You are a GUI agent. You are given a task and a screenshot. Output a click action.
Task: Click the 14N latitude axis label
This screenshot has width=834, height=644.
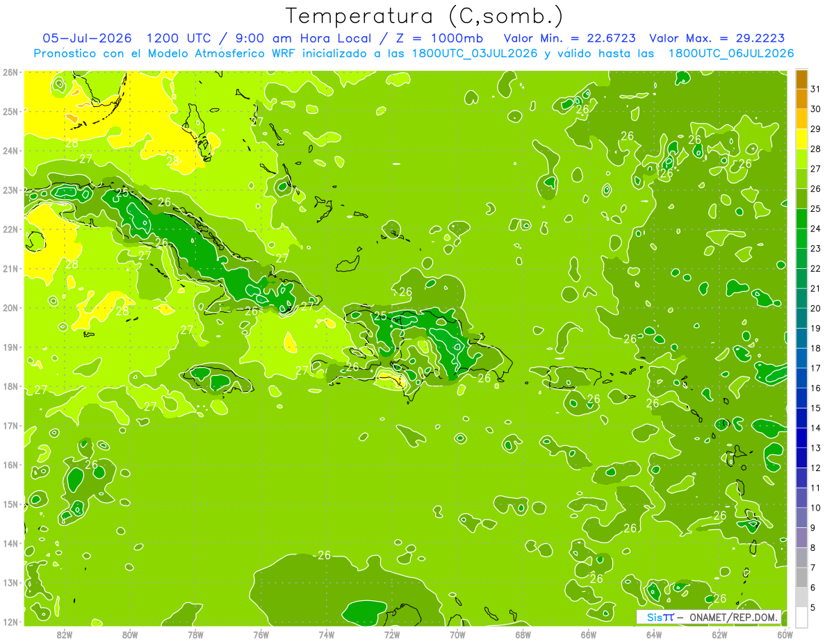click(x=10, y=543)
